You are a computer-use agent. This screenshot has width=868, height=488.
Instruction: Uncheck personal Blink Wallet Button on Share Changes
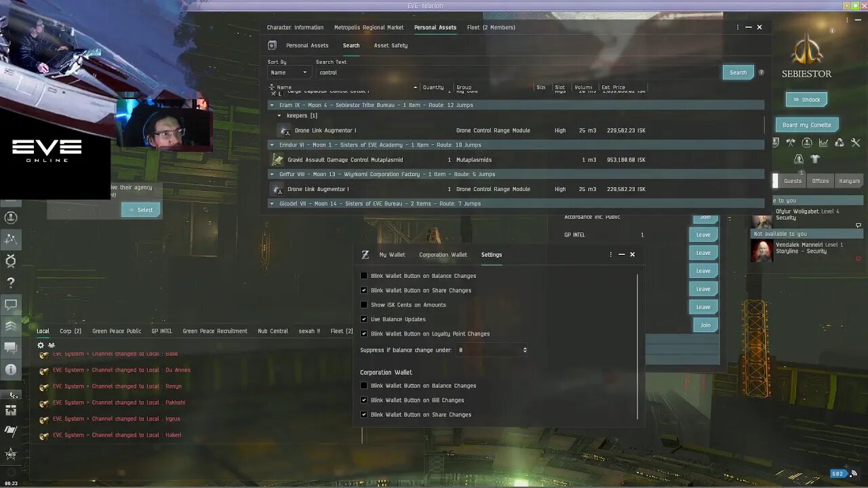point(363,290)
